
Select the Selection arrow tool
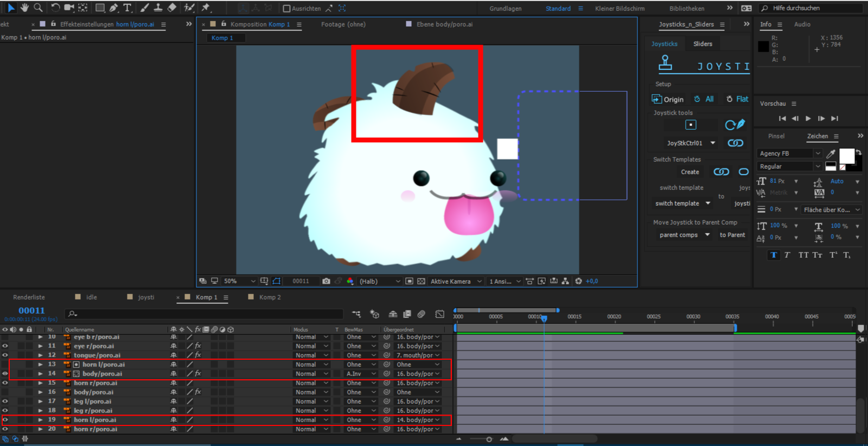tap(10, 8)
